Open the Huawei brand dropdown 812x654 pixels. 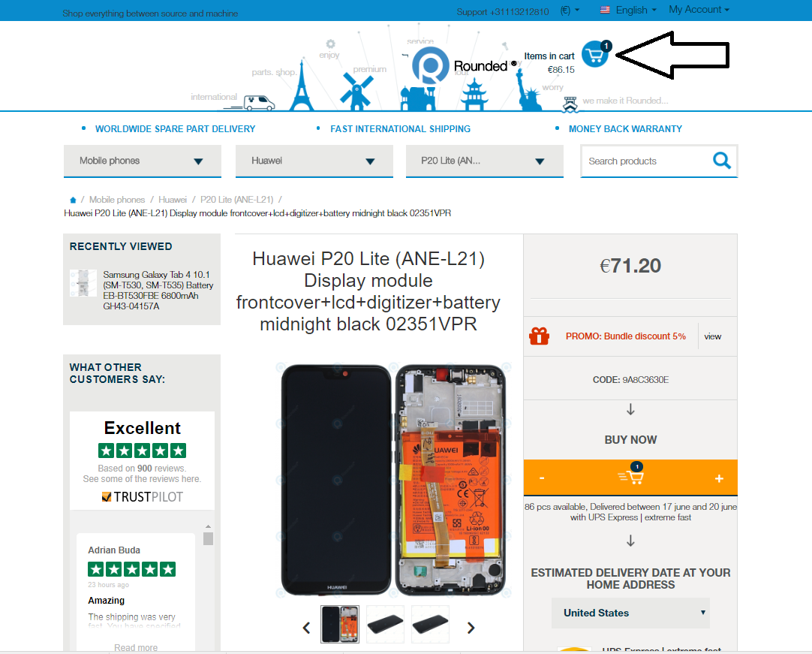(314, 161)
